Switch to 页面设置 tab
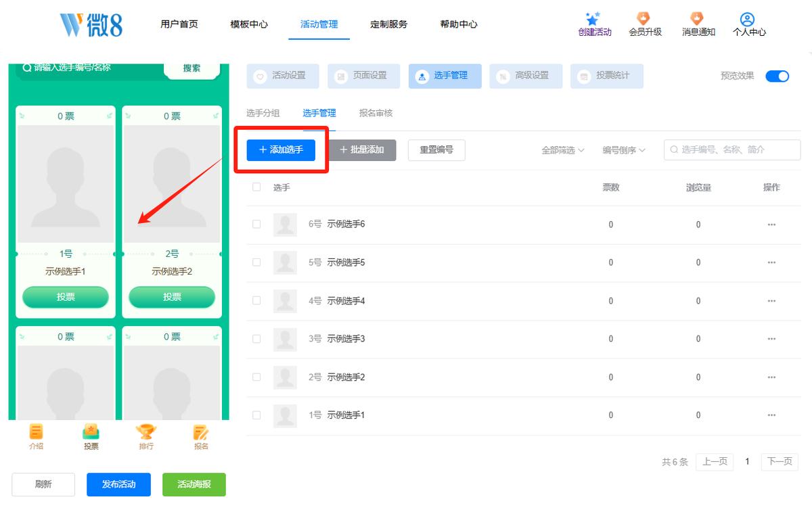This screenshot has width=812, height=512. point(364,76)
